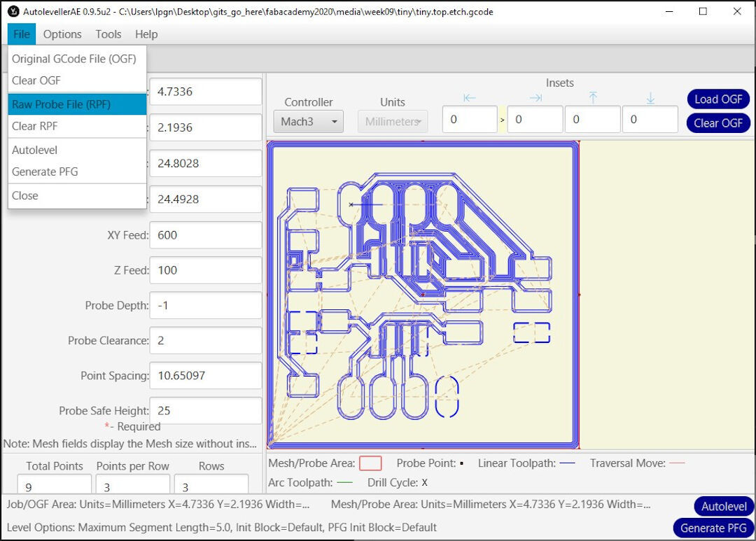Image resolution: width=756 pixels, height=541 pixels.
Task: Click the 'Note: Mesh fields display' text
Action: tap(129, 444)
